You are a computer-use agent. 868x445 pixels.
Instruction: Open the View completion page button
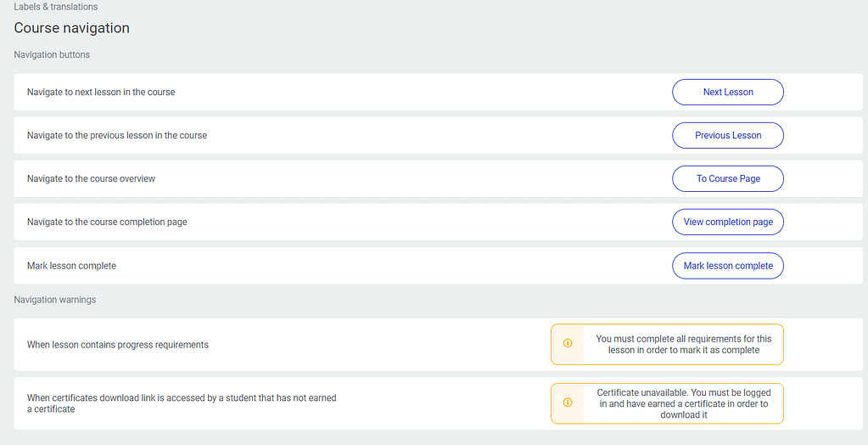pos(728,222)
